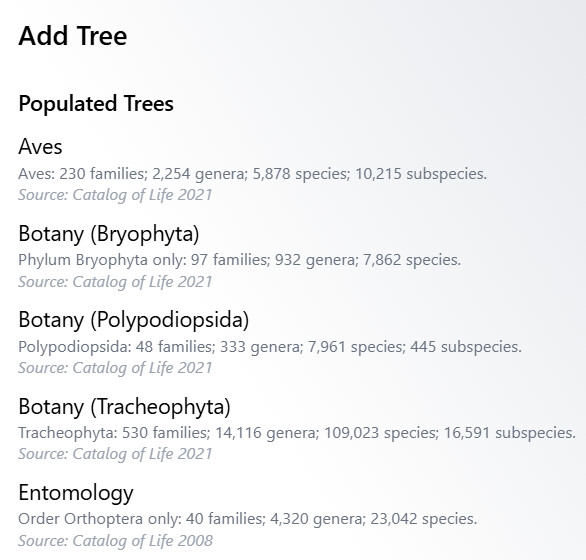Click the Add Tree heading
The height and width of the screenshot is (560, 586).
tap(73, 36)
